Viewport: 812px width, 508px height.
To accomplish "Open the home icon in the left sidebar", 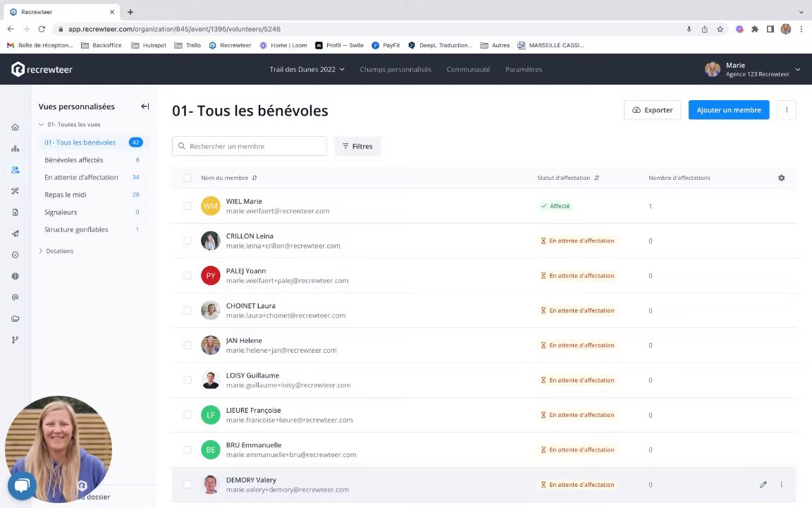I will click(15, 128).
